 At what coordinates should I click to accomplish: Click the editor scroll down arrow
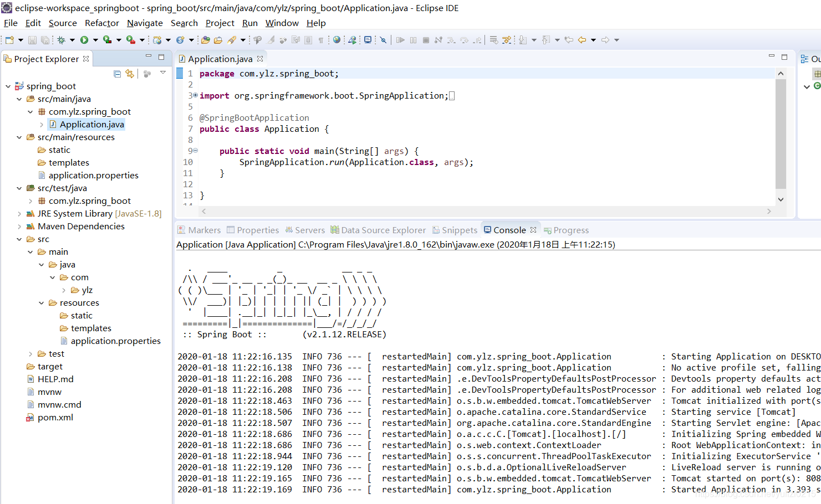point(781,199)
